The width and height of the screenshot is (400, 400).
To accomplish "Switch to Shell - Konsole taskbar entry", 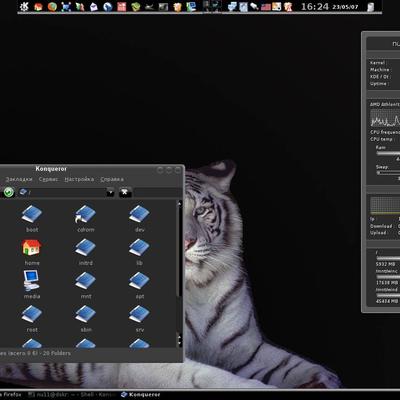I will tap(72, 395).
